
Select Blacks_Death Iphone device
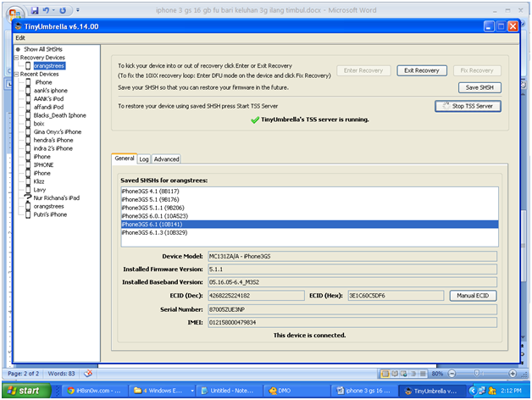[59, 115]
